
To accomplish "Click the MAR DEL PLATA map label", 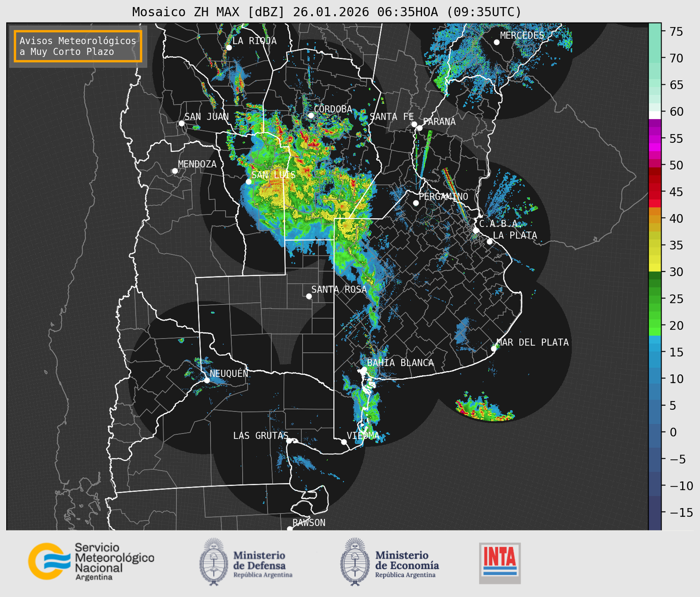I will click(x=532, y=343).
